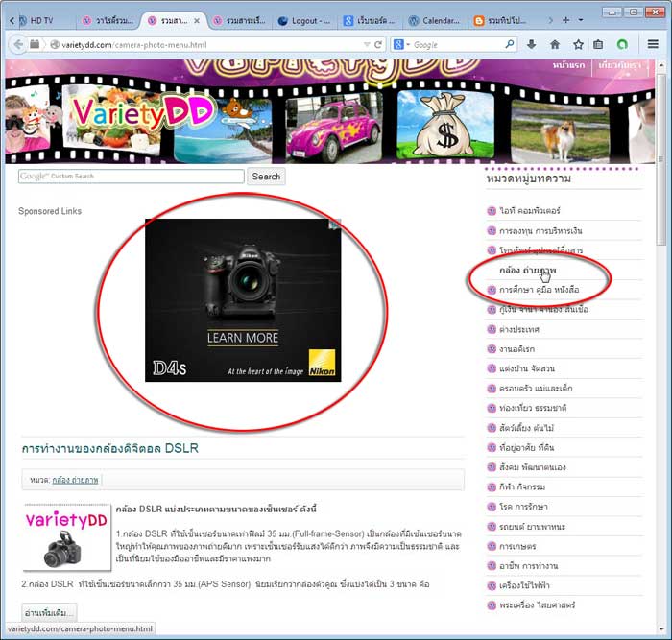The image size is (672, 640).
Task: Switch to the Calendar tab
Action: 435,20
